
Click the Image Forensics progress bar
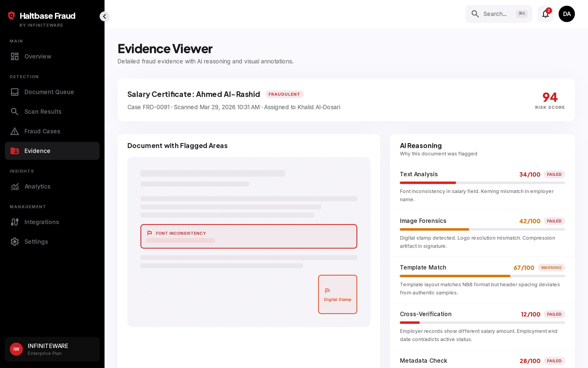click(x=482, y=229)
